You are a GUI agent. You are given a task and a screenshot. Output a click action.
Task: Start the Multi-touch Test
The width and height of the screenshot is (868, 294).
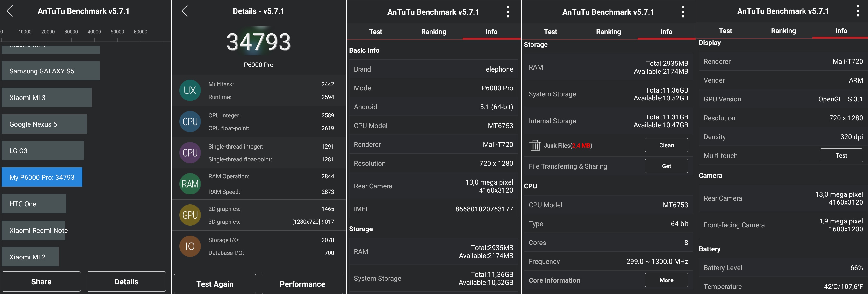841,155
